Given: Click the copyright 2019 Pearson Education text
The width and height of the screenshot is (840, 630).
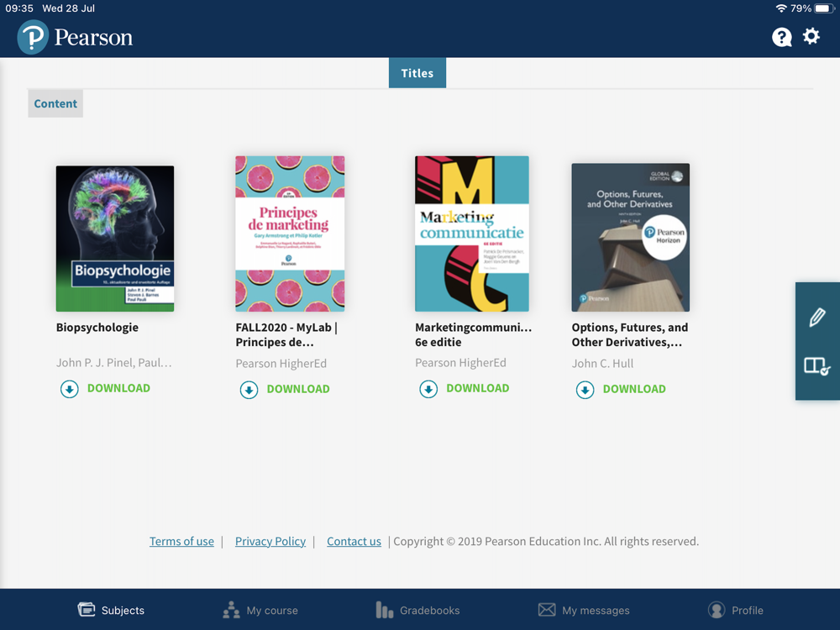Looking at the screenshot, I should click(x=546, y=541).
